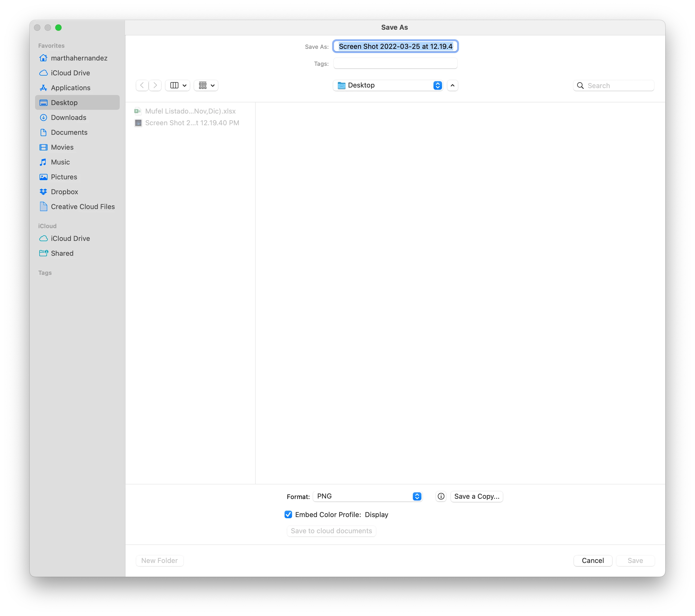Select iCloud Drive under Favorites

(70, 73)
